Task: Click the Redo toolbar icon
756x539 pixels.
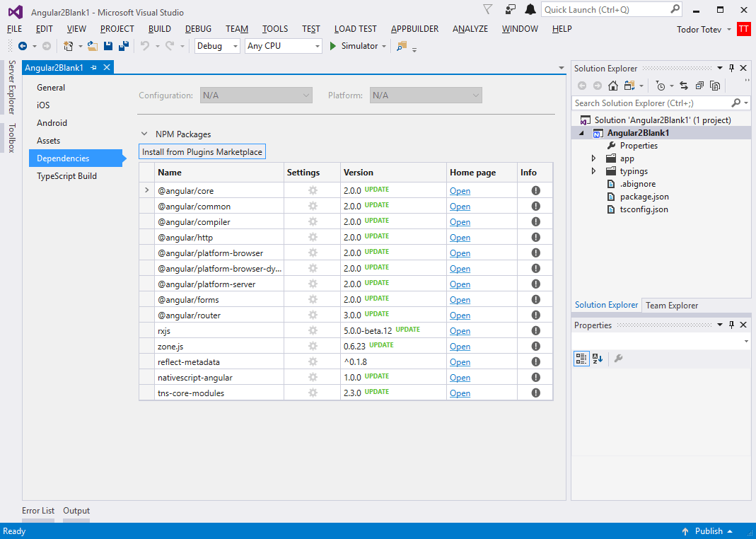Action: (x=170, y=46)
